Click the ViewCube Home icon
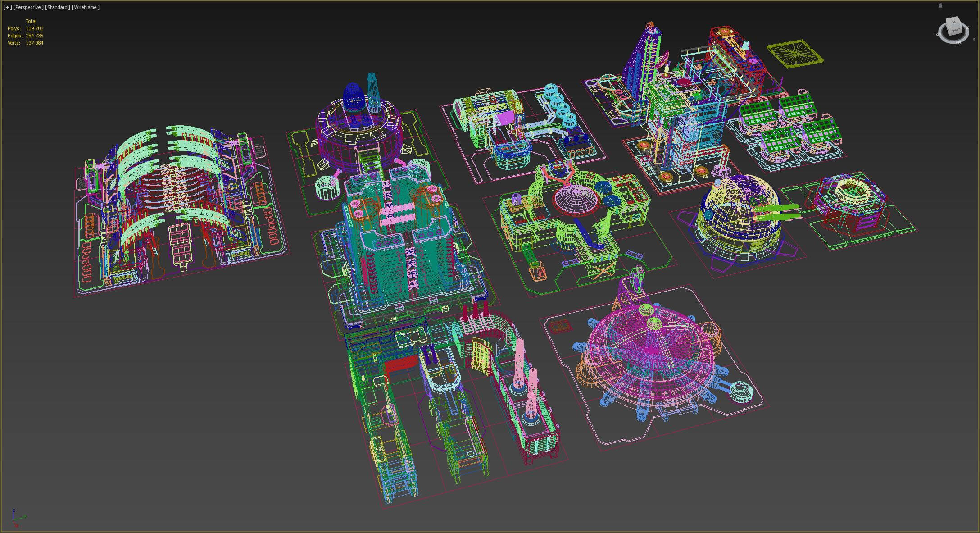 (x=940, y=6)
